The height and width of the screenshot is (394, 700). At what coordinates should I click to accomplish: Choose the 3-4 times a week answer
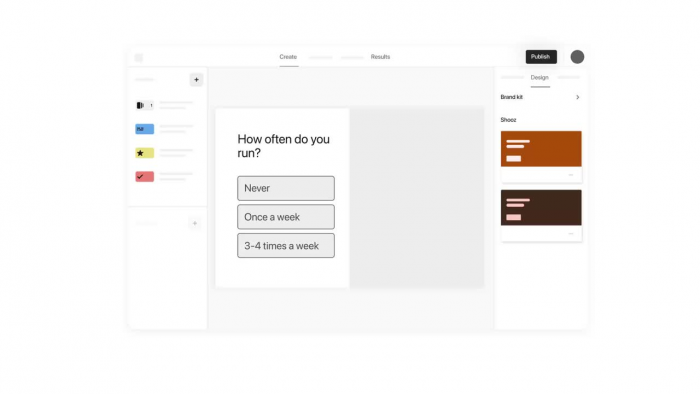(286, 245)
